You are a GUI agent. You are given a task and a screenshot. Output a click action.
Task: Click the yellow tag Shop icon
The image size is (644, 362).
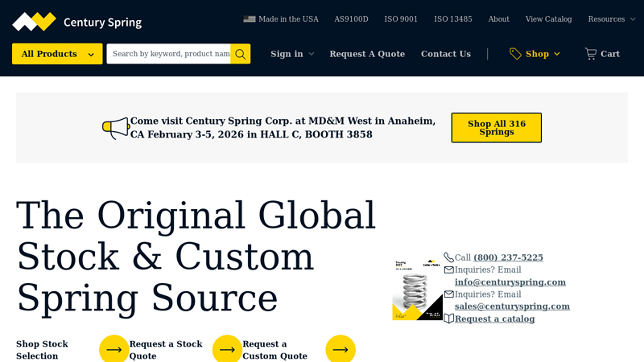point(515,54)
